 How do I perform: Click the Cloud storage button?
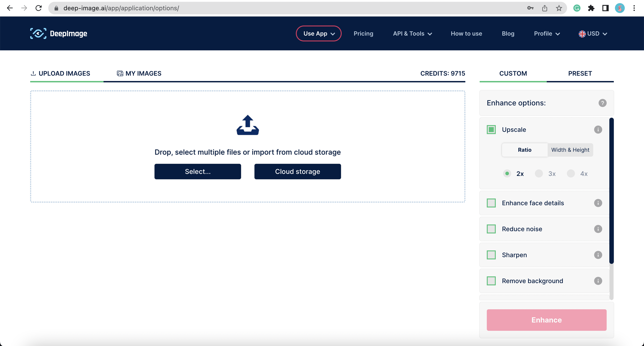click(297, 172)
